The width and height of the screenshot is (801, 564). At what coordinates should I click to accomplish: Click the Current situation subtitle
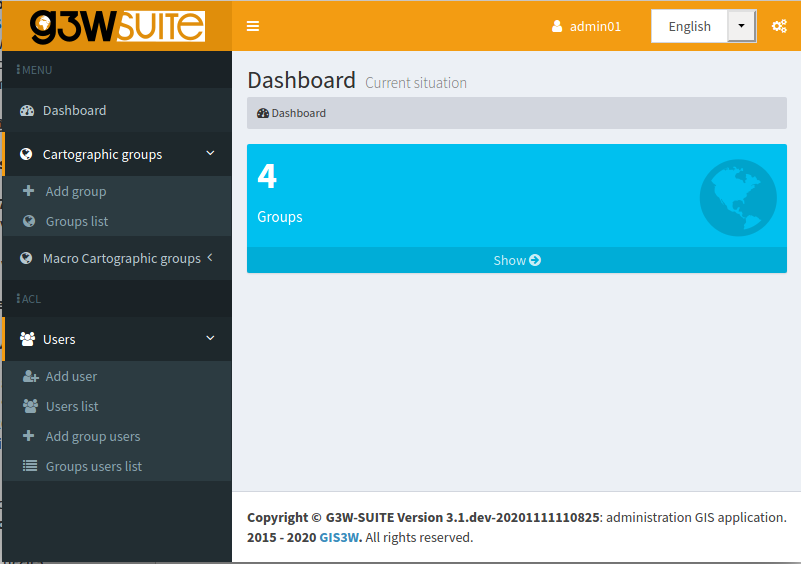click(416, 83)
